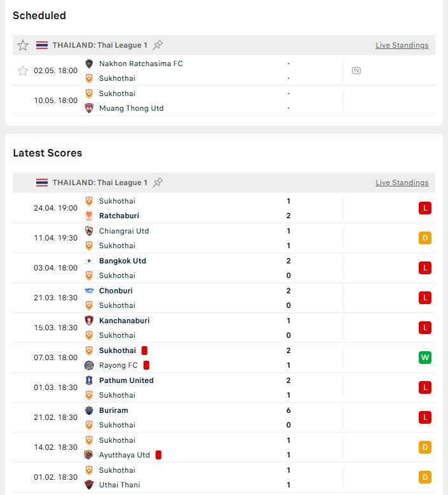Click the THAILAND: Thai League 1 scores title
448x495 pixels.
point(100,183)
